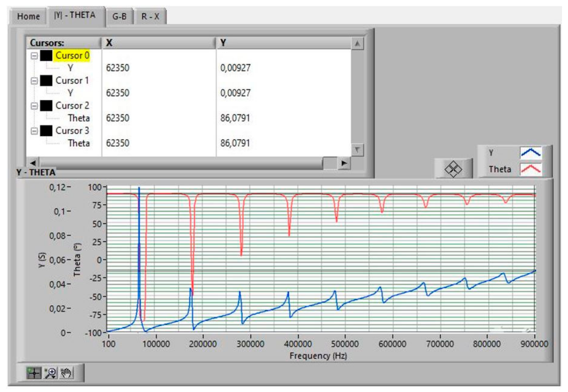Click the black Cursor 0 color icon
Viewport: 568px width, 392px height.
pyautogui.click(x=46, y=55)
